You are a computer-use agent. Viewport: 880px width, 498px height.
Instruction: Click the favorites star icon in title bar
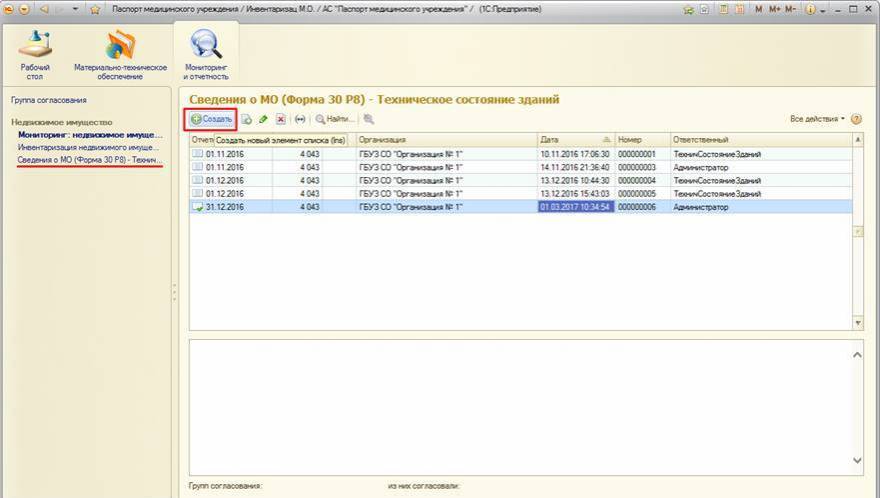click(x=95, y=9)
